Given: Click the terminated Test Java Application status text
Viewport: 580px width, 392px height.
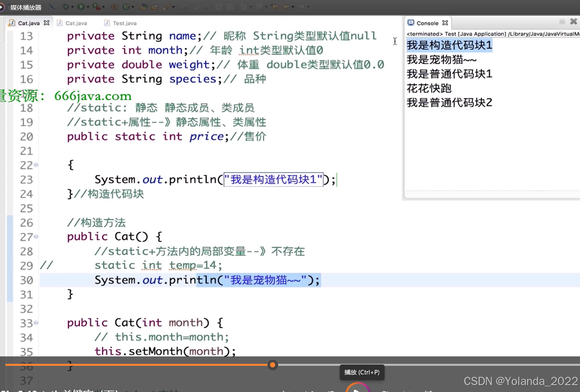Looking at the screenshot, I should [493, 34].
